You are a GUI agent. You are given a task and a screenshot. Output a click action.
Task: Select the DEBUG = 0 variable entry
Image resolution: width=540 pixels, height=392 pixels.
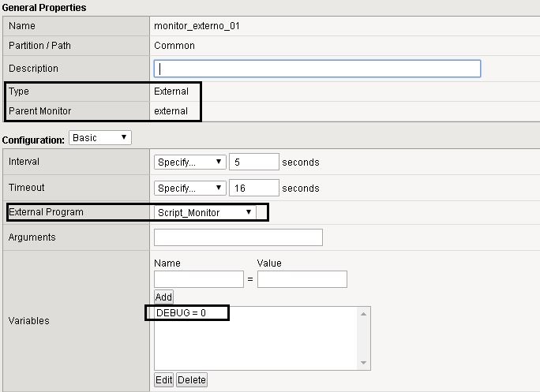pyautogui.click(x=181, y=314)
